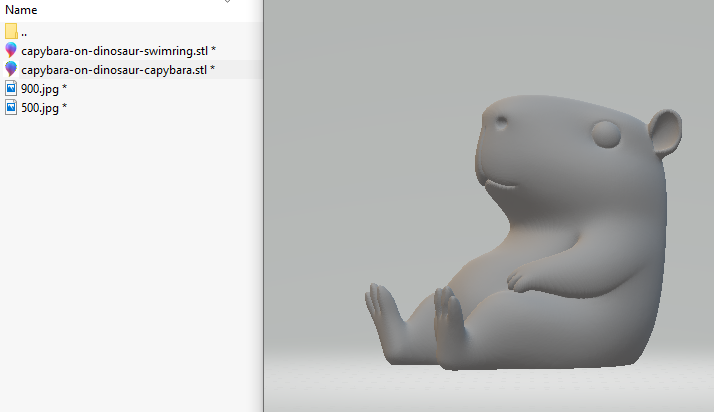The height and width of the screenshot is (412, 714).
Task: Select the 500.jpg file name
Action: pyautogui.click(x=39, y=108)
